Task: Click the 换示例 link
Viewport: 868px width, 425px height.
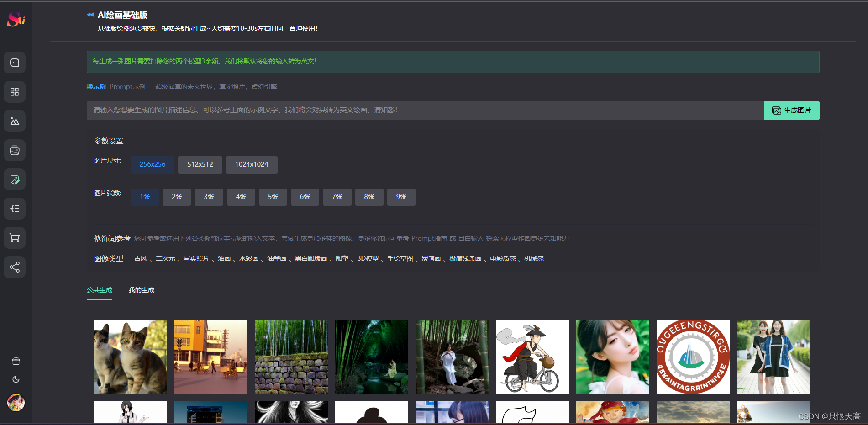Action: (x=96, y=87)
